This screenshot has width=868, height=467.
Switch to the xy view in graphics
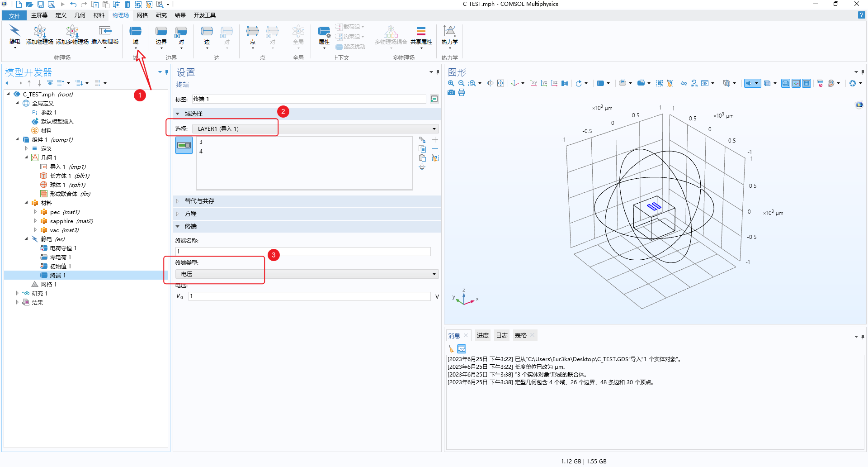point(533,83)
